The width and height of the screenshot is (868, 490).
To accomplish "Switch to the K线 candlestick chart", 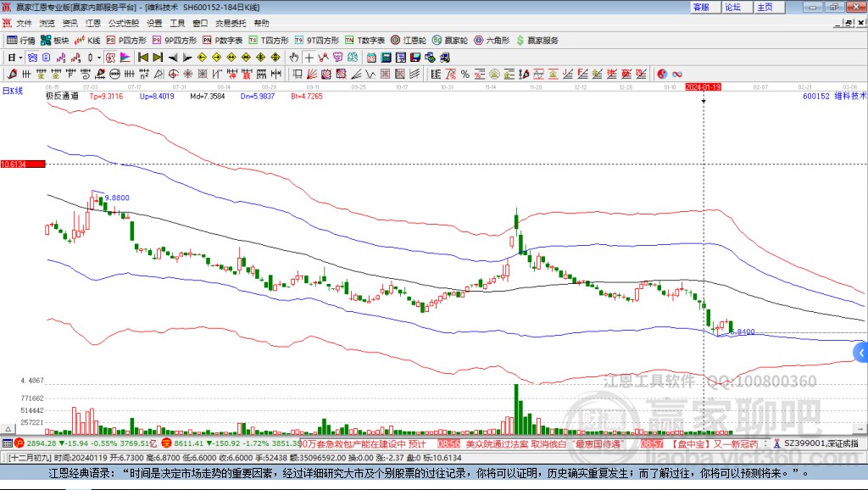I will tap(88, 40).
